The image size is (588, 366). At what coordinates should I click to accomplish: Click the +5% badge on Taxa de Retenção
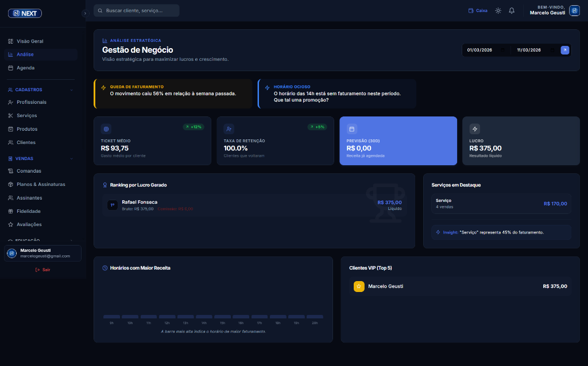click(x=317, y=127)
